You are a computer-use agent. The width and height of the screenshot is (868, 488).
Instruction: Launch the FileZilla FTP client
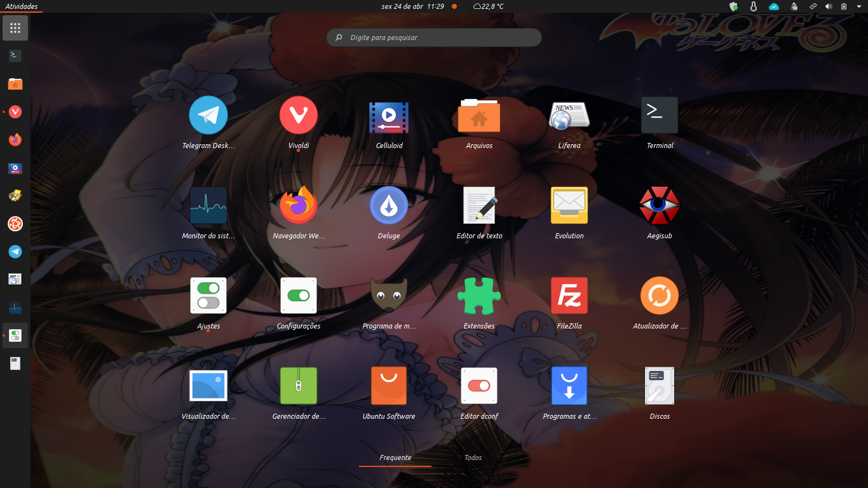tap(569, 296)
